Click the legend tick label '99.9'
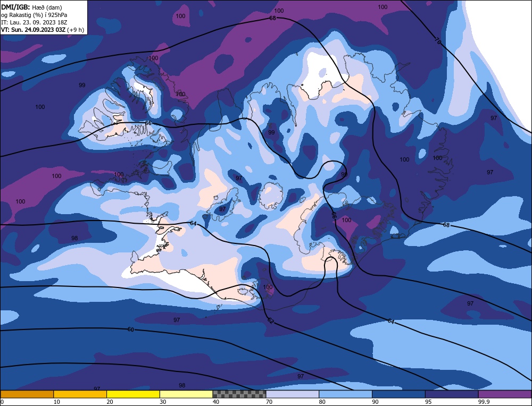 point(484,402)
